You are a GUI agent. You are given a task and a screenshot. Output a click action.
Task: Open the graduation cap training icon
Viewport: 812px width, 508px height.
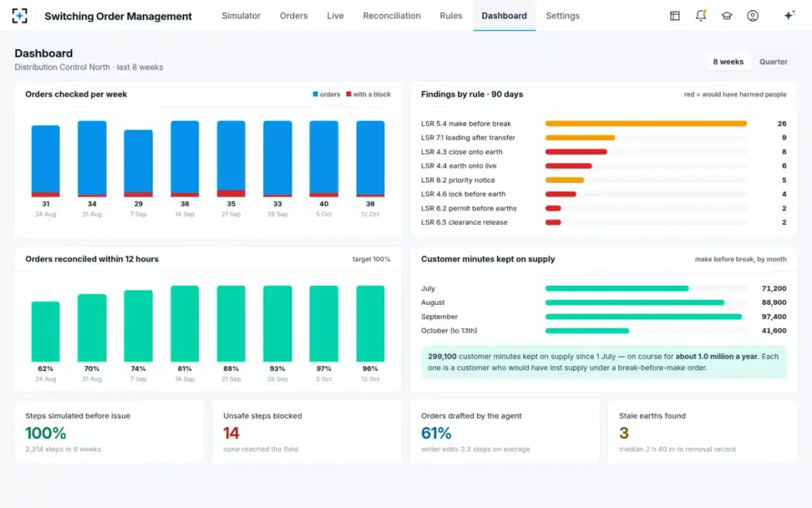[x=727, y=16]
